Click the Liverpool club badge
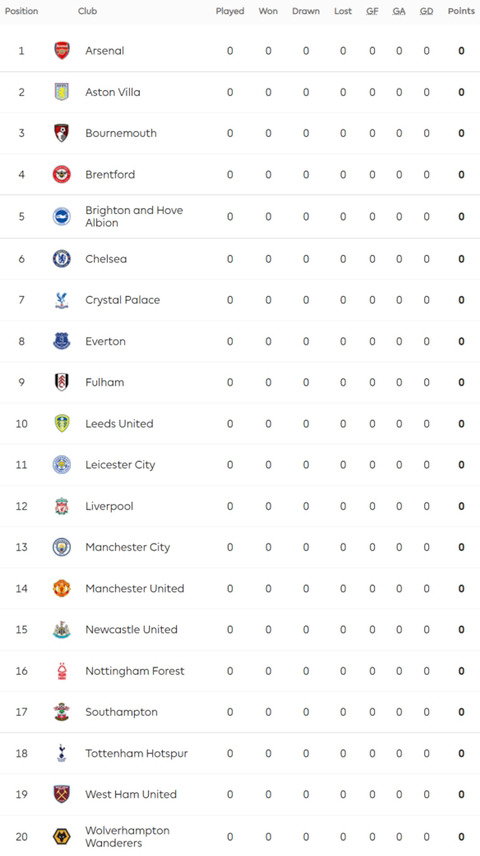The height and width of the screenshot is (856, 480). click(62, 506)
